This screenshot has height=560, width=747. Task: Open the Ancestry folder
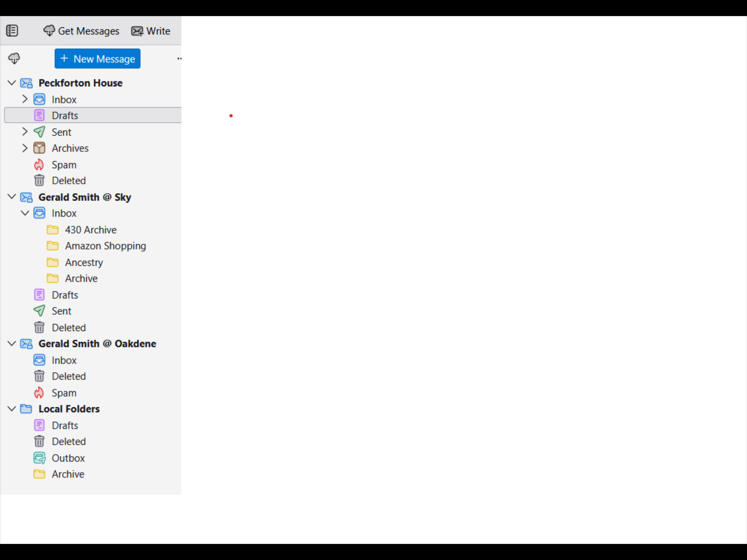(84, 262)
